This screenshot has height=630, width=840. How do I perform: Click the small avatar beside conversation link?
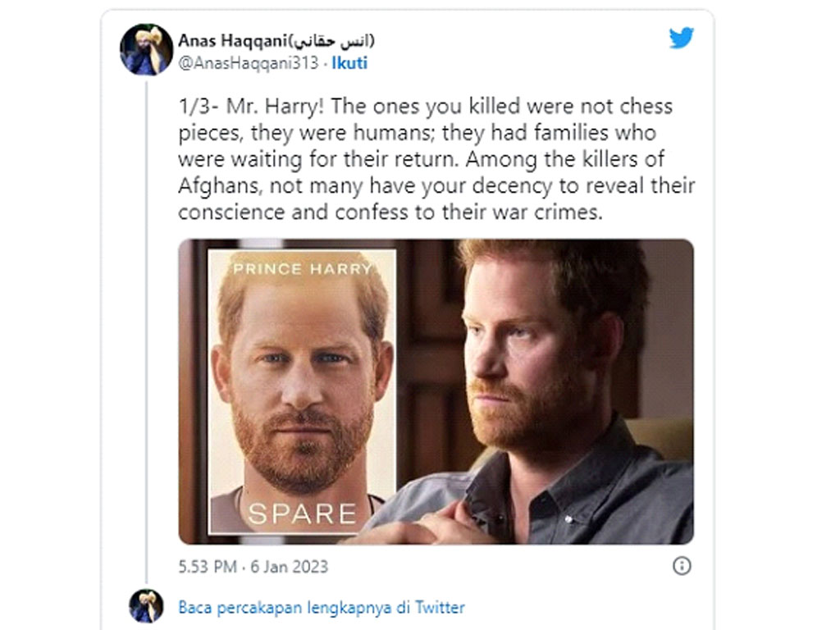[146, 606]
